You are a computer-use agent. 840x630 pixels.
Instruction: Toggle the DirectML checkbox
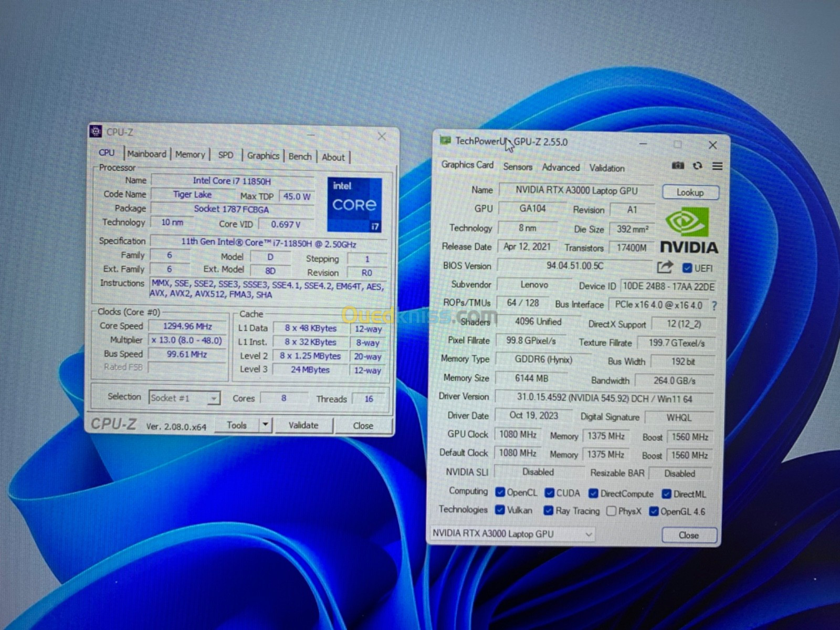coord(667,494)
